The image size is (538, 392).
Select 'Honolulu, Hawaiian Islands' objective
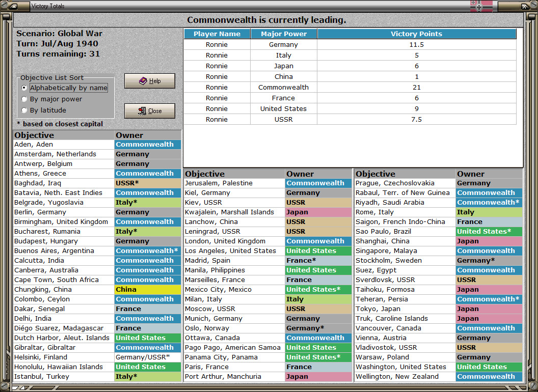pos(64,367)
